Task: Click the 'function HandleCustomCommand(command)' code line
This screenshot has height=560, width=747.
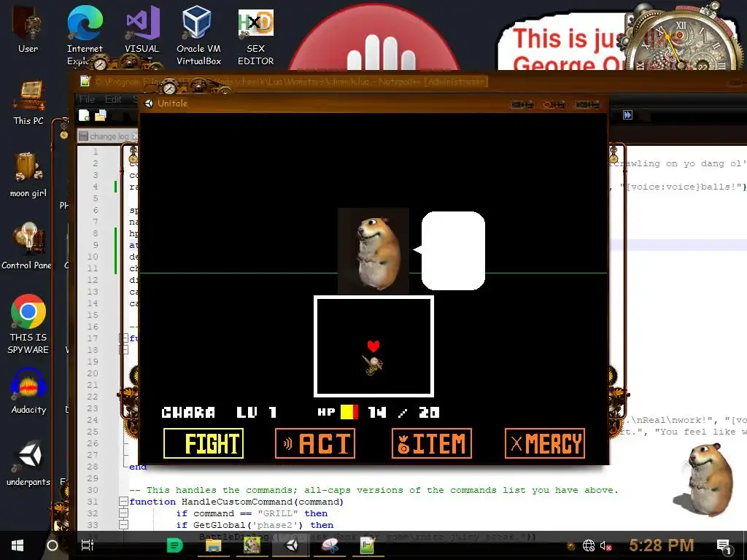Action: click(x=236, y=502)
